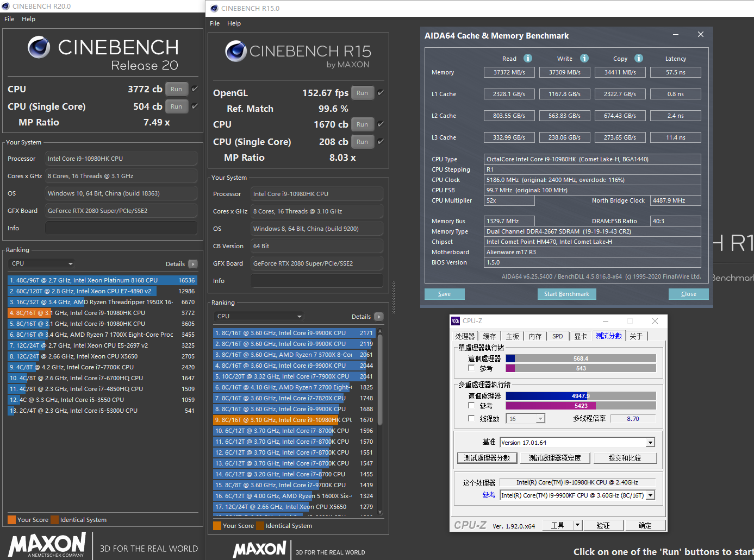Switch to the 处理器 tab in CPU-Z
The height and width of the screenshot is (560, 754).
(x=465, y=336)
